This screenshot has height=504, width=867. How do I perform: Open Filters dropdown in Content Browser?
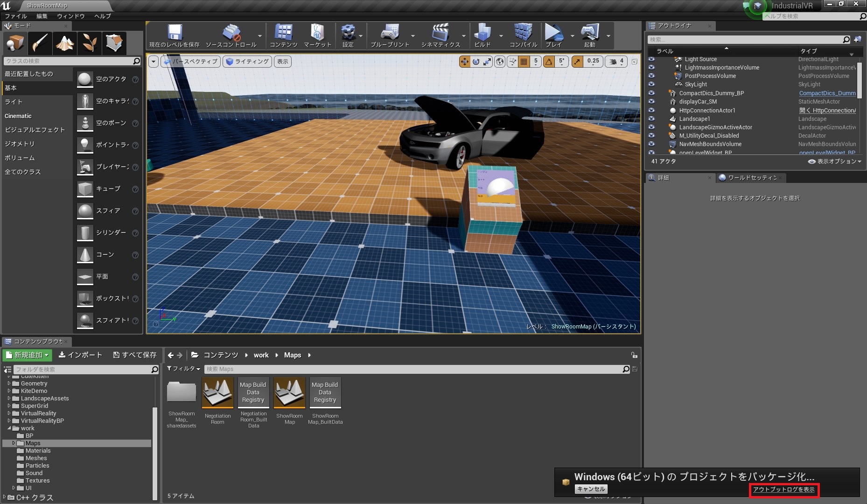[183, 369]
